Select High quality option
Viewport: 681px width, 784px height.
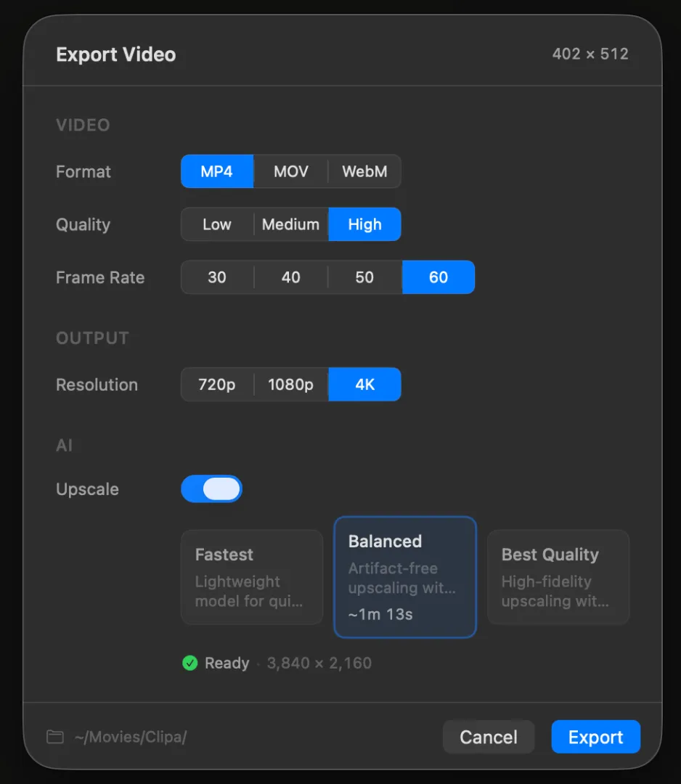(364, 224)
